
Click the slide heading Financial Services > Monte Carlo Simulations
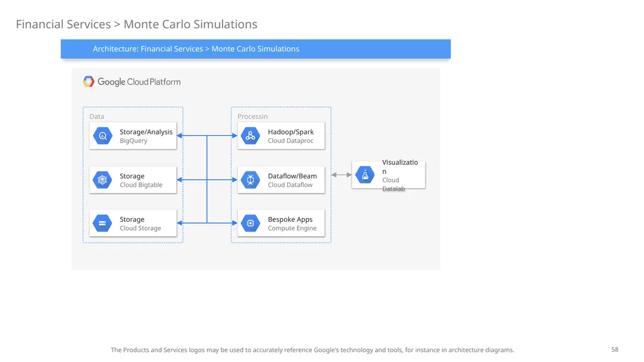tap(136, 25)
